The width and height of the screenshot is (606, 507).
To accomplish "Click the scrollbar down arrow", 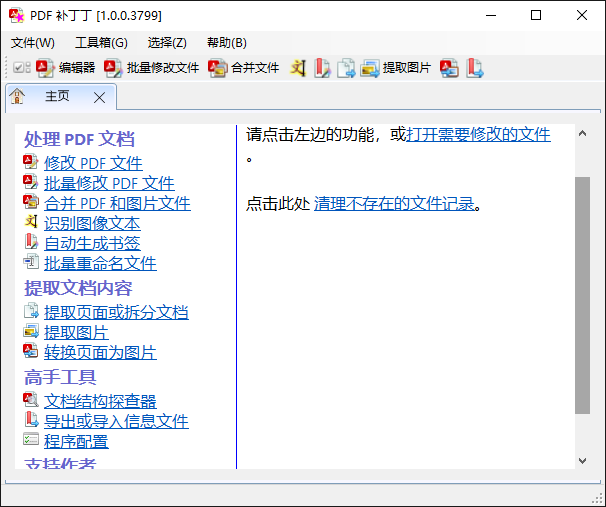I will click(582, 460).
